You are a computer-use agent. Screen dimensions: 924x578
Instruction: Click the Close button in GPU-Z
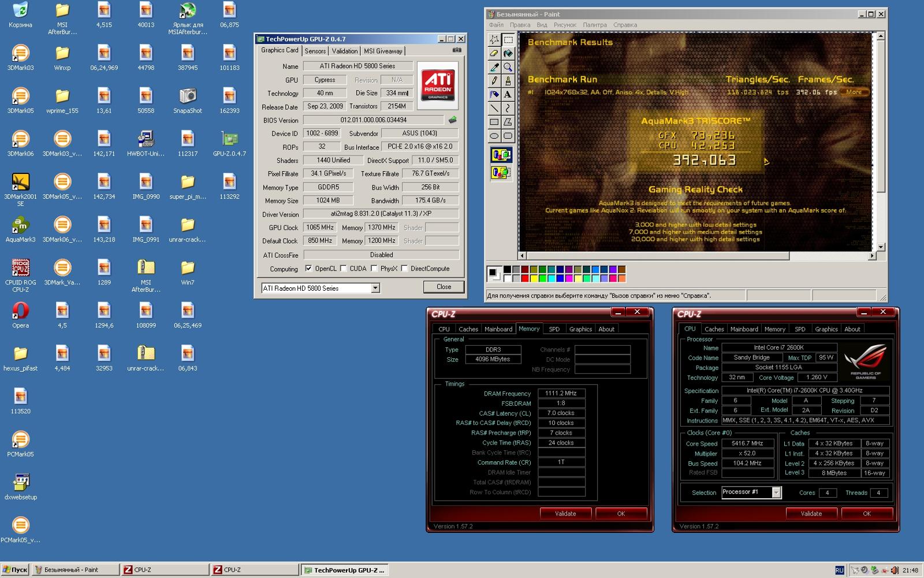[x=444, y=287]
